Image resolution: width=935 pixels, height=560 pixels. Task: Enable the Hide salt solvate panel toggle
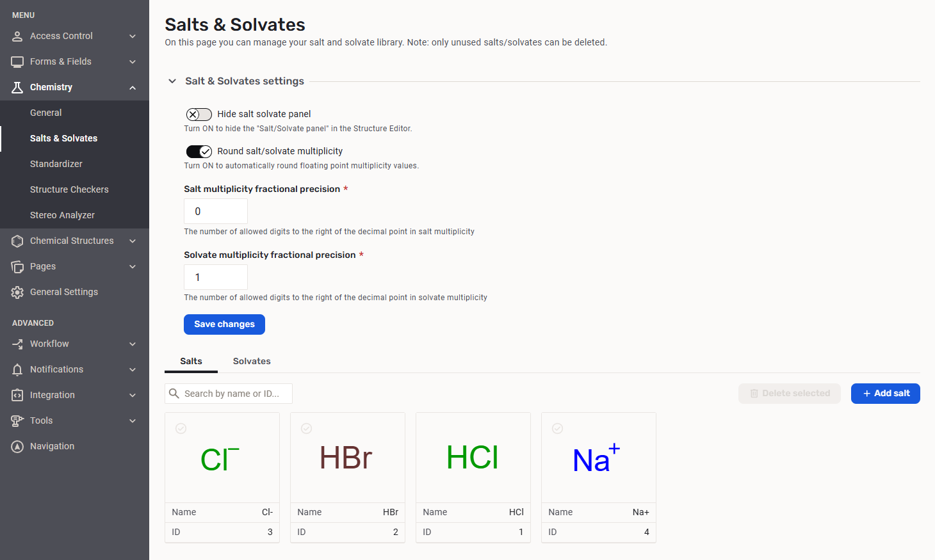click(199, 115)
